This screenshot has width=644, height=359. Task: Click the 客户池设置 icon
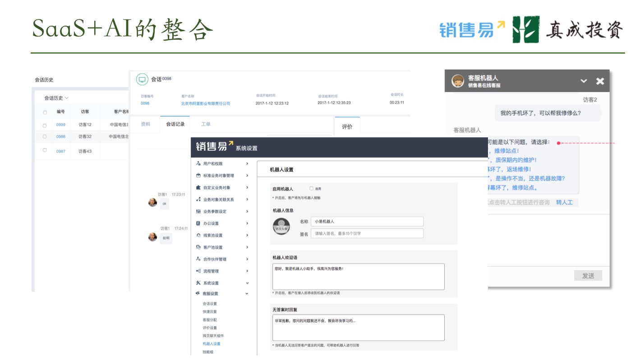tap(198, 247)
